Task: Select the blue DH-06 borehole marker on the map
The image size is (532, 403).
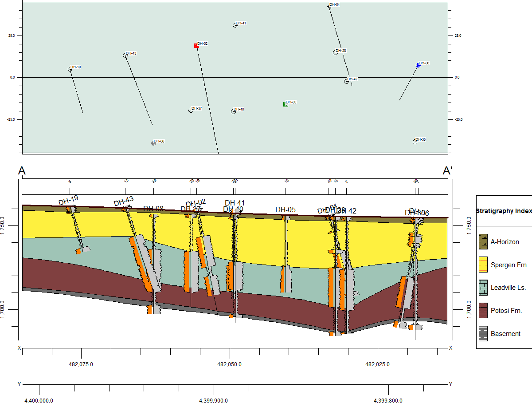Action: click(418, 65)
